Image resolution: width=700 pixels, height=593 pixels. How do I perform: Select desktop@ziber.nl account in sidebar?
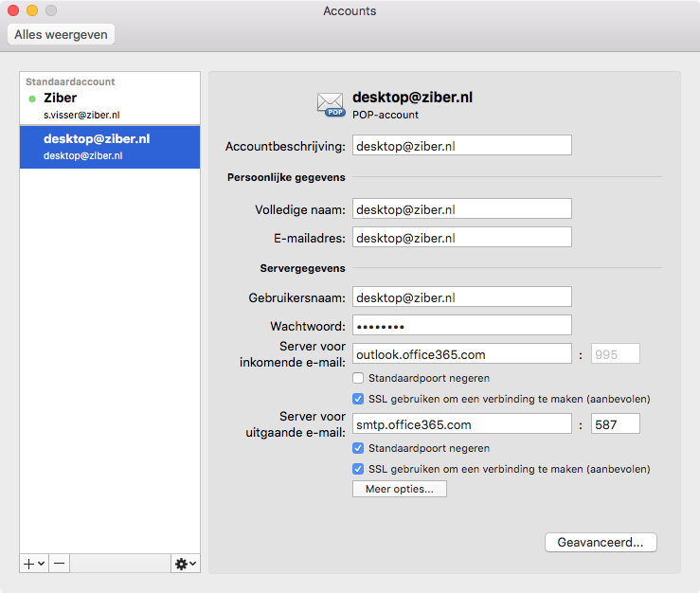coord(110,147)
